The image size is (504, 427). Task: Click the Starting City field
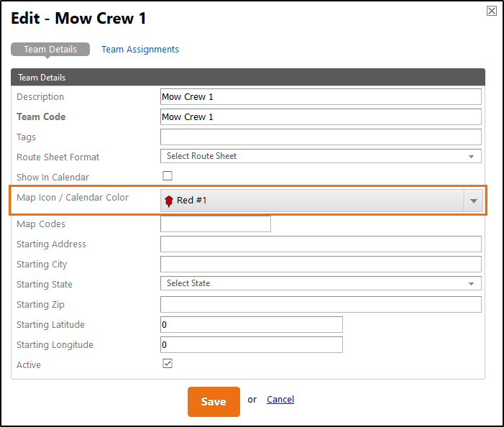(321, 264)
